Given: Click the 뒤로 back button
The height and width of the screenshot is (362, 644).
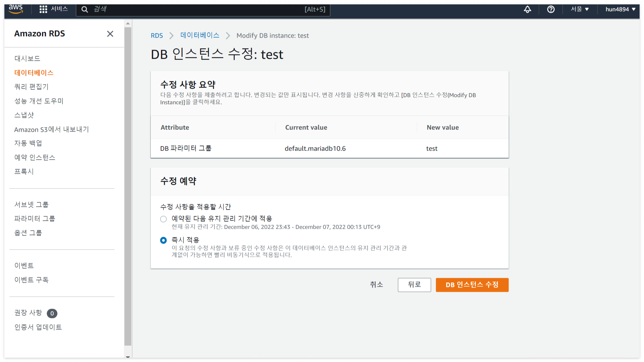Looking at the screenshot, I should 414,285.
